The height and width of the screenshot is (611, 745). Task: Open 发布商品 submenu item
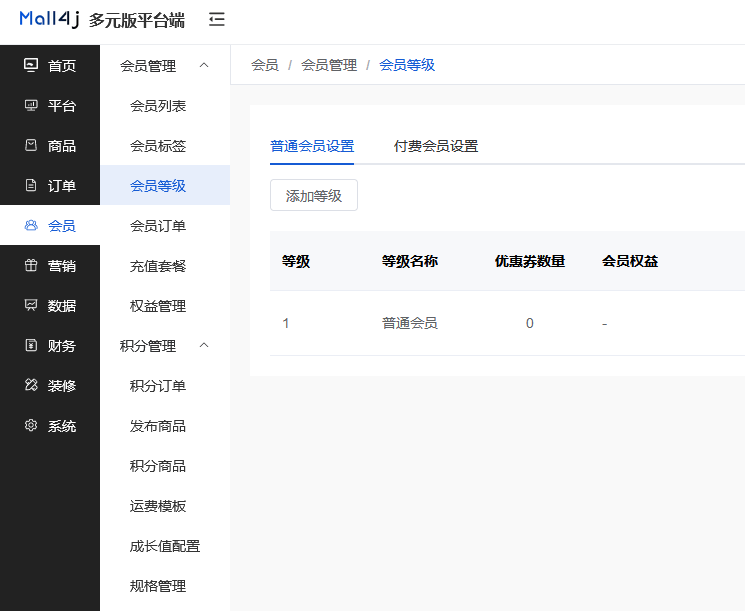coord(165,426)
